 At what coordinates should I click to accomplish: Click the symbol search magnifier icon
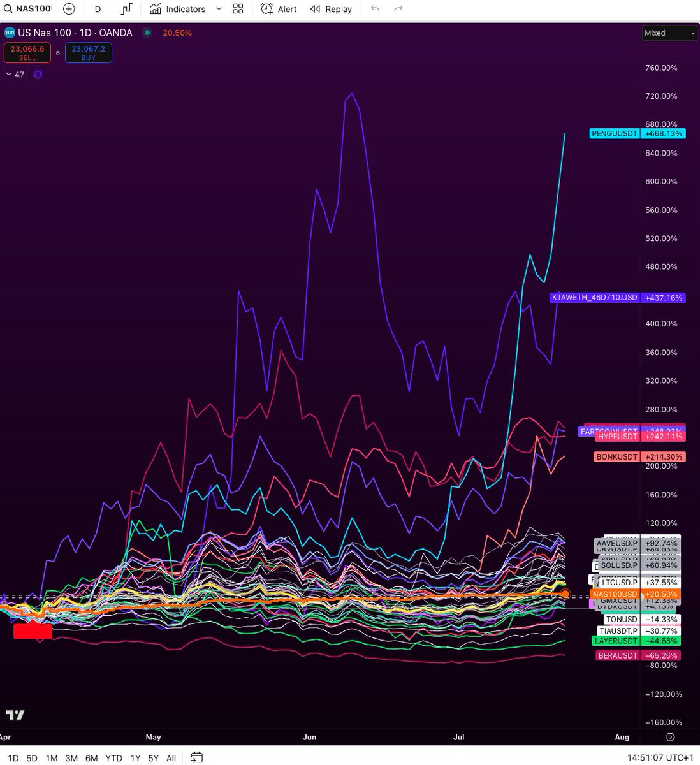[8, 9]
